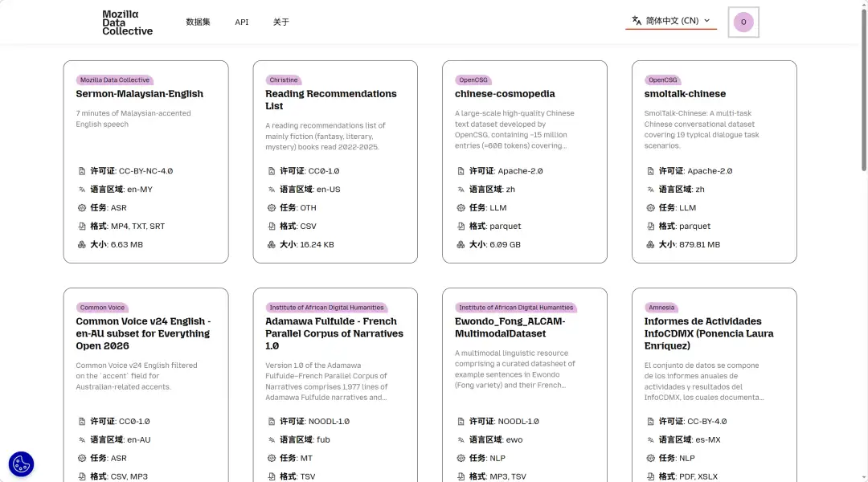Click 'Apache-2.0' license on smoltalk-chinese card
Viewport: 868px width, 482px height.
coord(710,171)
